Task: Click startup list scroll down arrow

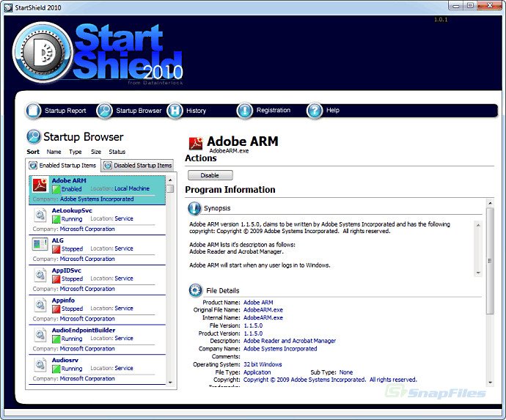Action: (170, 383)
